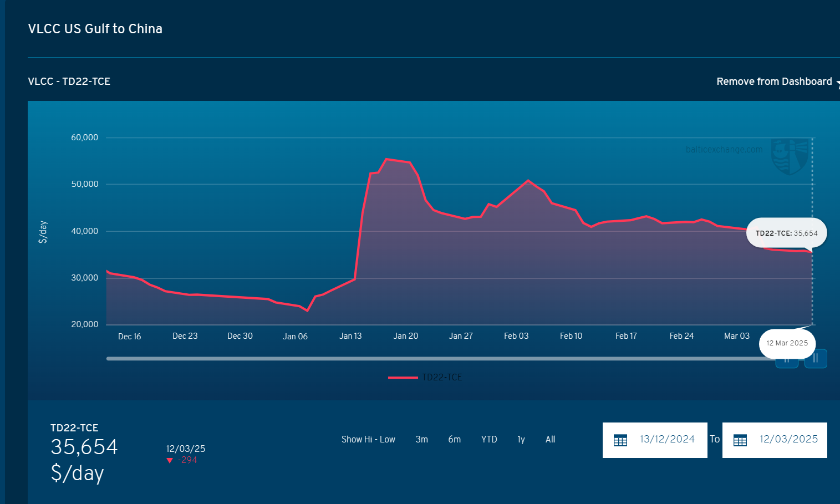Click Remove from Dashboard link
The width and height of the screenshot is (840, 504).
pyautogui.click(x=774, y=82)
